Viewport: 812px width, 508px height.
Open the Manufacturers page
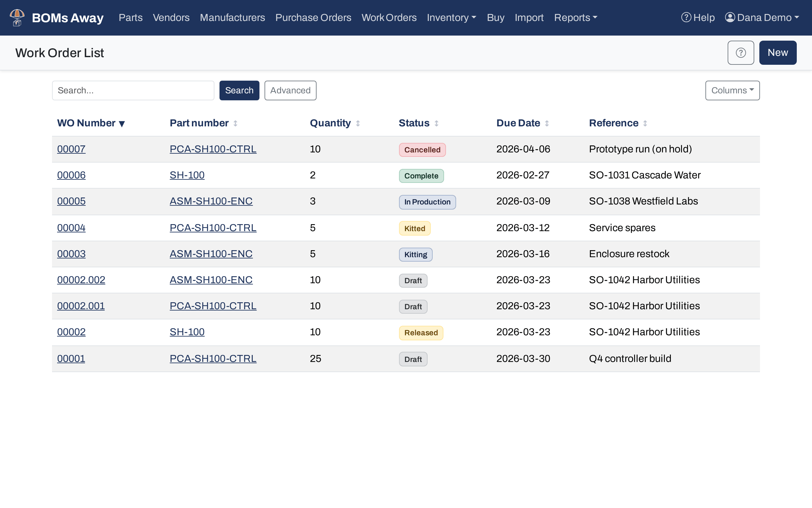[x=232, y=17]
